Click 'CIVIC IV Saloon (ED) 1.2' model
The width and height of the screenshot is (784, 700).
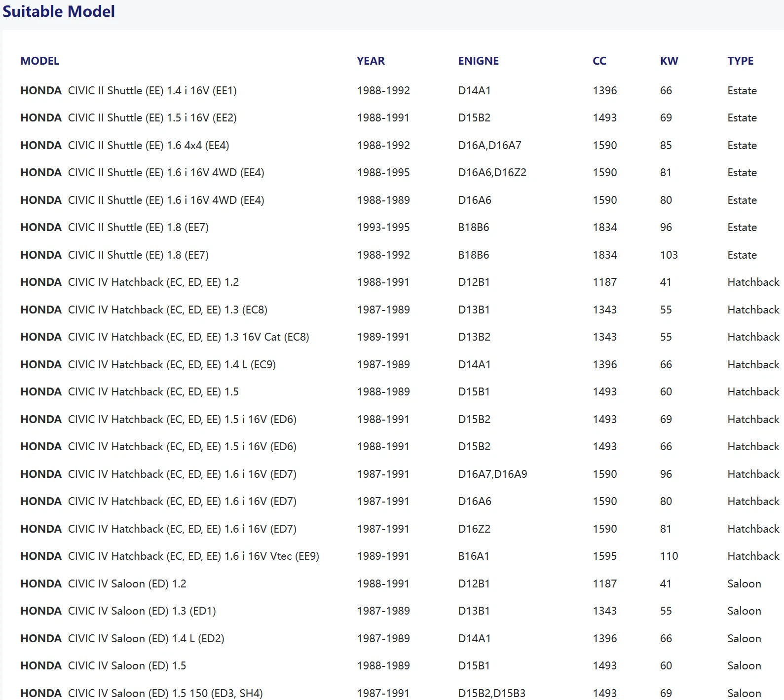tap(127, 584)
